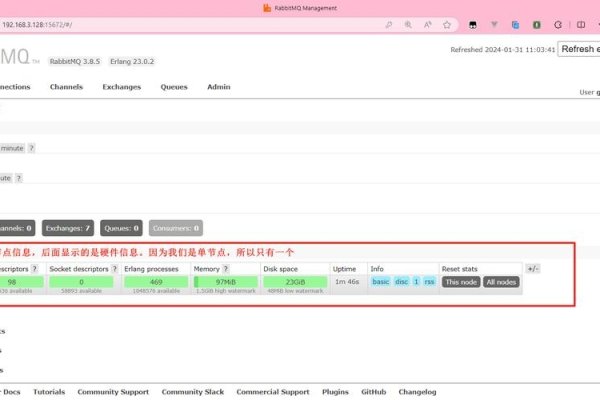Click the gray V-shaped extension icon
This screenshot has height=400, width=600.
click(494, 25)
